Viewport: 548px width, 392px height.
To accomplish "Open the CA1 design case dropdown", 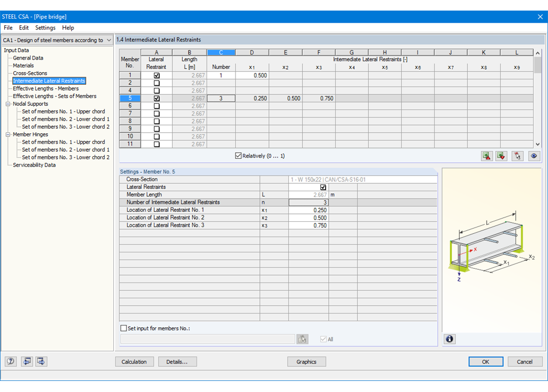I will 109,40.
